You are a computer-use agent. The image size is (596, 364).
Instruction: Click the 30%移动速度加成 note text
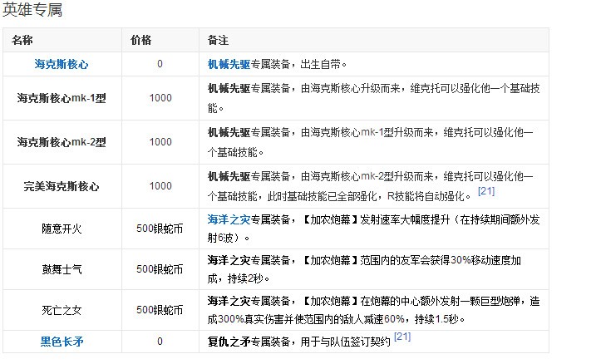(x=364, y=269)
